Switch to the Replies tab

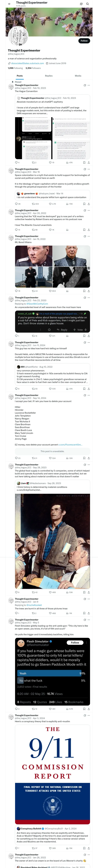click(49, 76)
